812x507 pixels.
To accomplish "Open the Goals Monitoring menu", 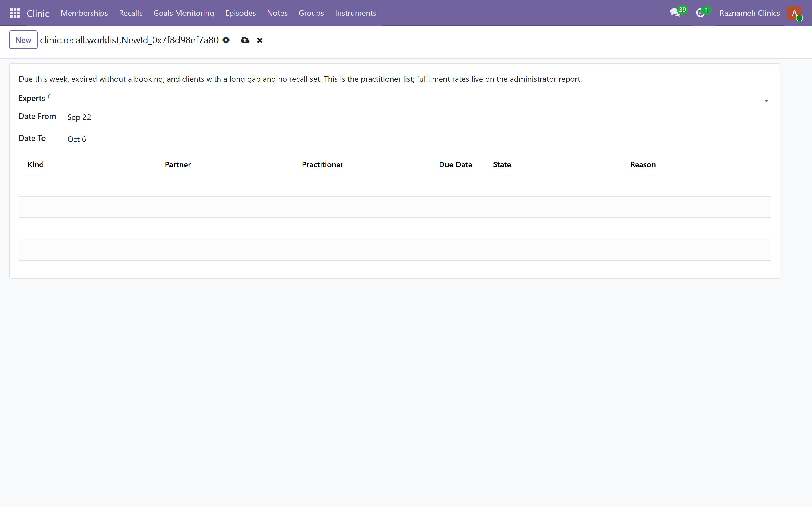I will (x=184, y=13).
